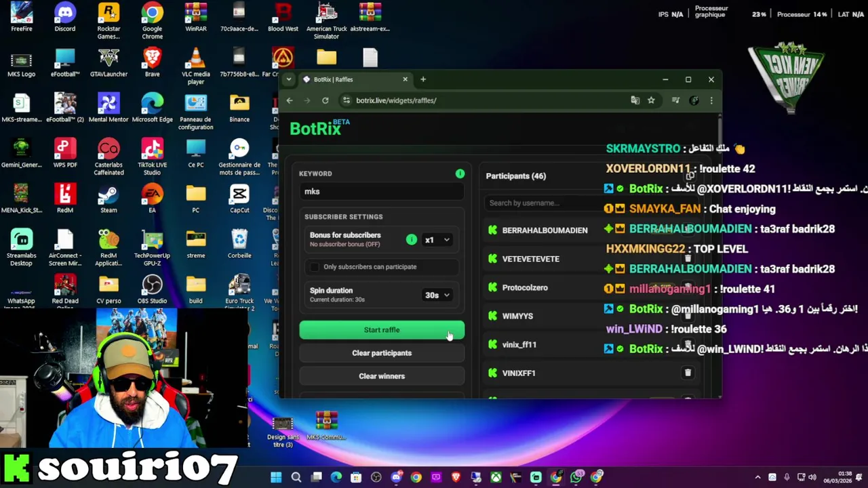Screen dimensions: 868x488
Task: Open WhatsApp from the taskbar
Action: click(576, 477)
